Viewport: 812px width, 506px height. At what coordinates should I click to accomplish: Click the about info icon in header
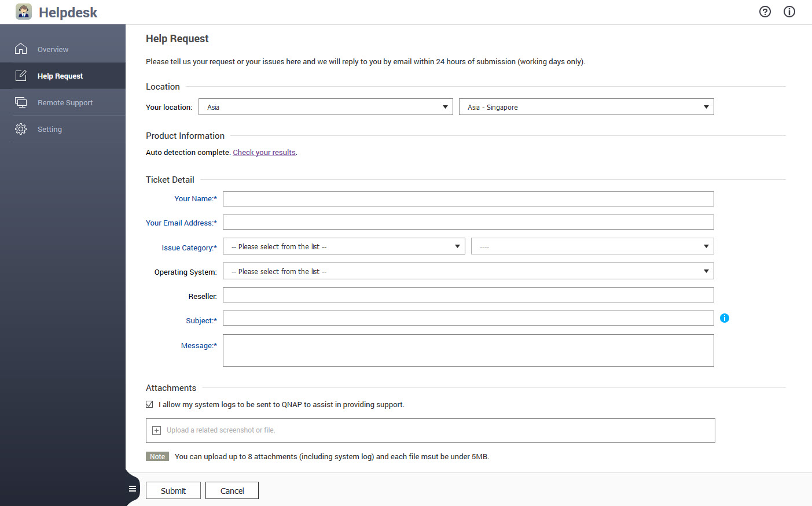[x=789, y=12]
